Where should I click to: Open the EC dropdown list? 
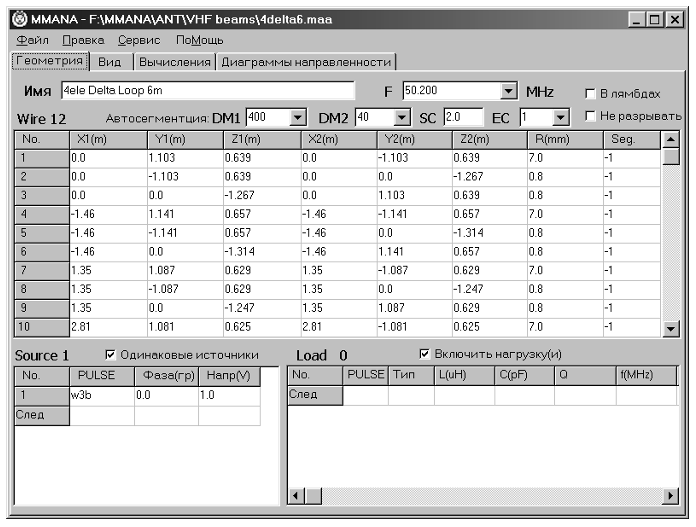point(560,117)
